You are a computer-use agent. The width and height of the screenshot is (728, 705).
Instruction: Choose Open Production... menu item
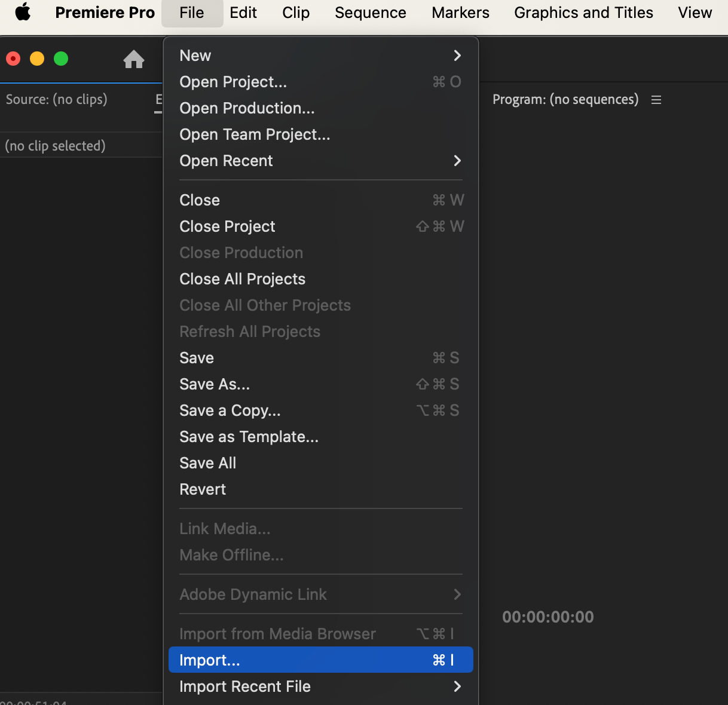coord(321,108)
